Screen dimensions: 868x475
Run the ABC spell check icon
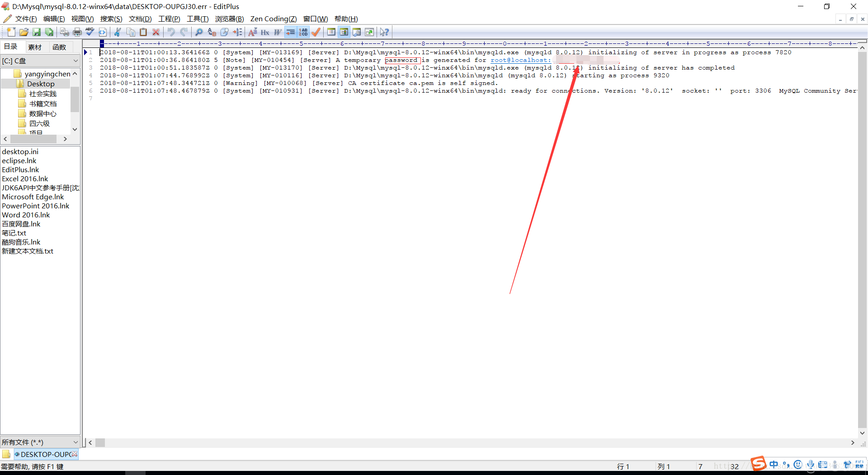(x=90, y=32)
